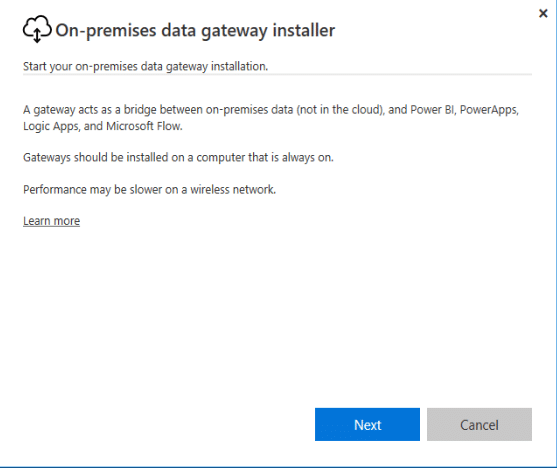Click the 'Gateways should be installed' sentence
Screen dimensions: 557x468
(178, 157)
